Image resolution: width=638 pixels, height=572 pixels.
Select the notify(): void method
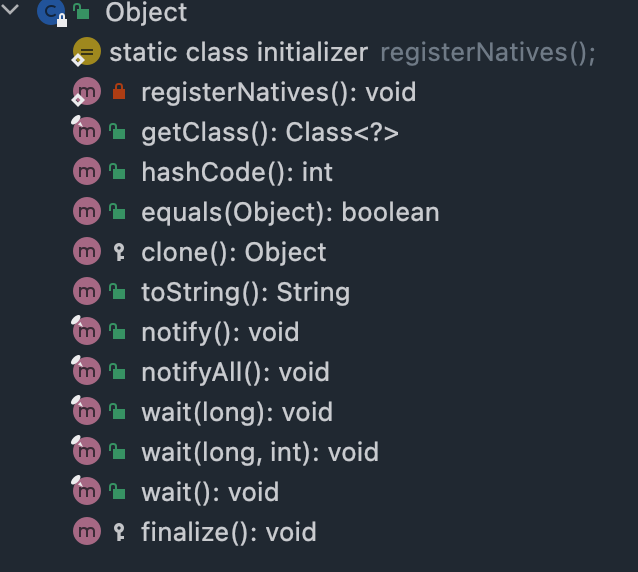220,332
